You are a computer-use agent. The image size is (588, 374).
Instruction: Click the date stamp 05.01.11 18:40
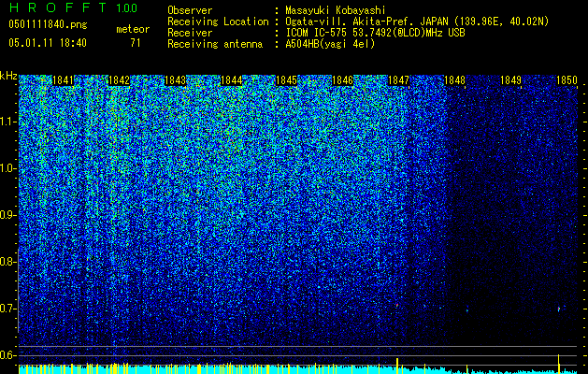coord(48,43)
